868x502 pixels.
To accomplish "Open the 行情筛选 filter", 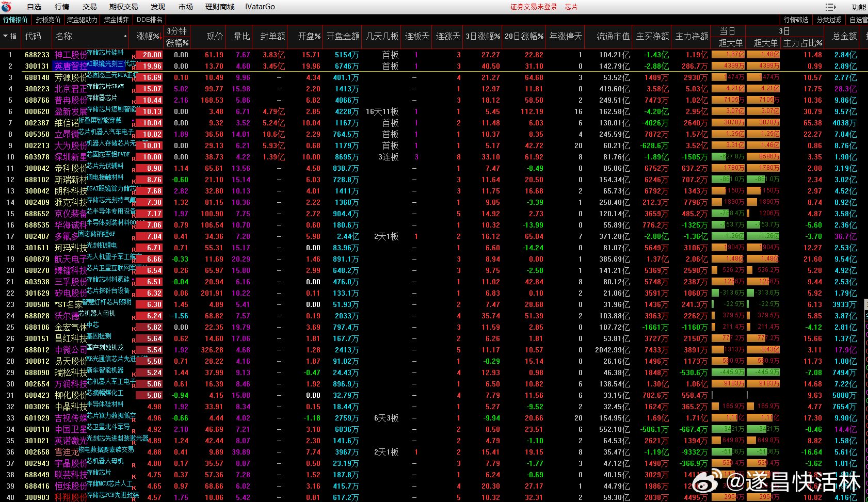I will pos(796,20).
